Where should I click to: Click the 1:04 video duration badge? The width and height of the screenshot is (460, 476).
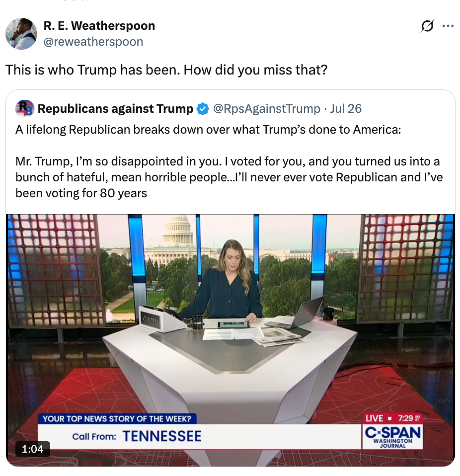tap(32, 449)
